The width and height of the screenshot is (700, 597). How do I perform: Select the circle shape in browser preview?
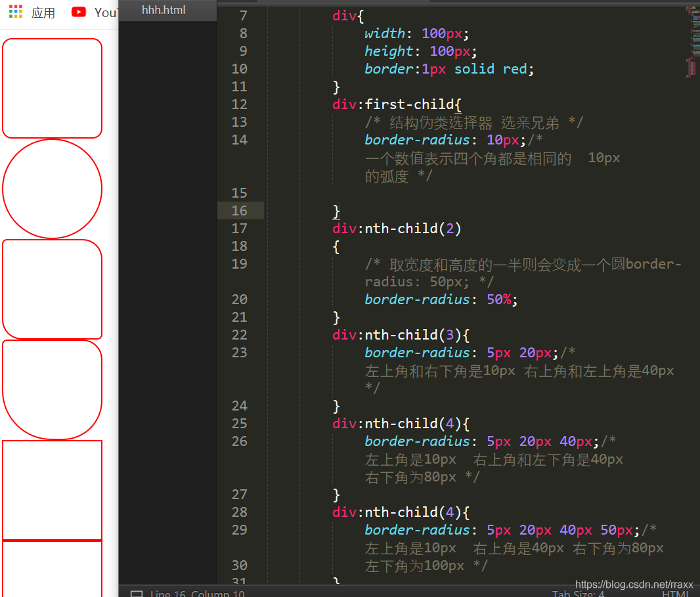(x=53, y=188)
